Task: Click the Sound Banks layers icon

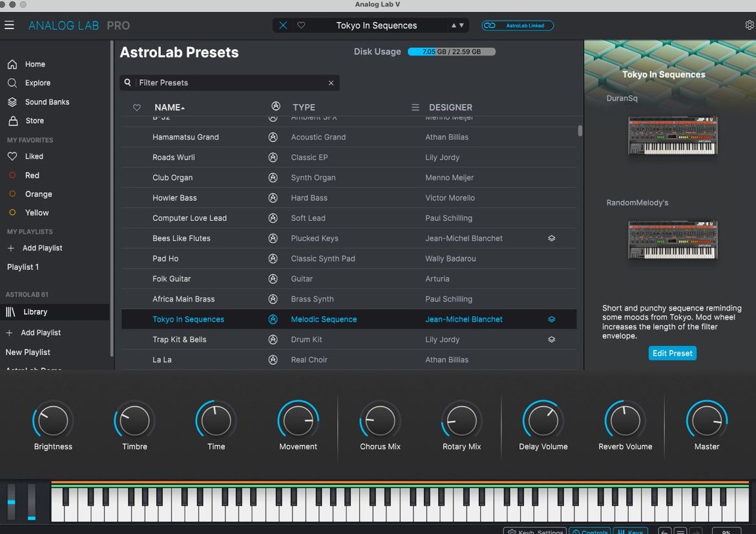Action: pos(12,102)
